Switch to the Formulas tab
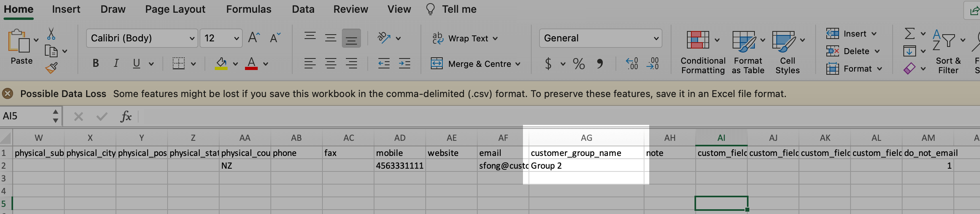Screen dimensions: 980x214 coord(249,10)
